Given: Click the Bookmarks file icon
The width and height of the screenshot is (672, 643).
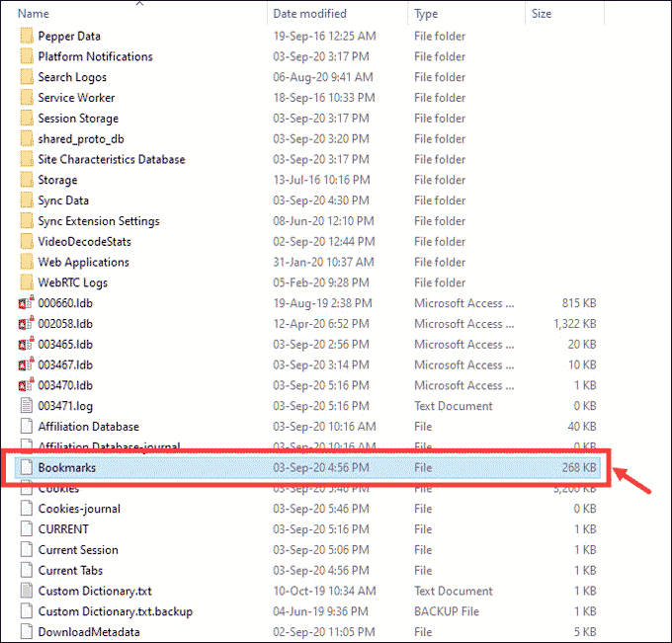Looking at the screenshot, I should 27,467.
